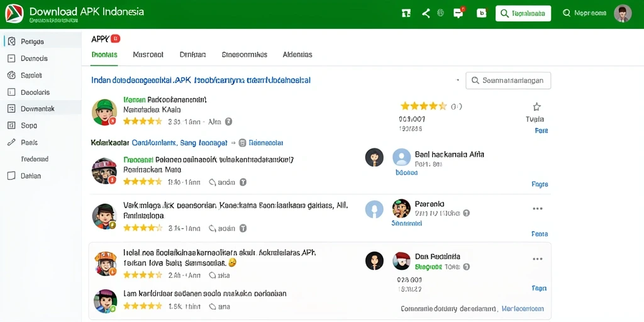
Task: Click the 'Petigas' sidebar icon
Action: (12, 42)
